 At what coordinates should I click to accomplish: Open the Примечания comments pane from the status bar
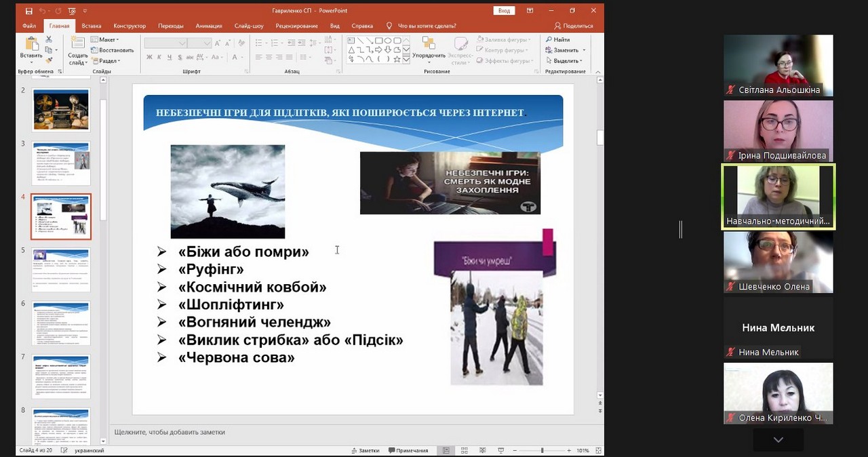point(408,450)
